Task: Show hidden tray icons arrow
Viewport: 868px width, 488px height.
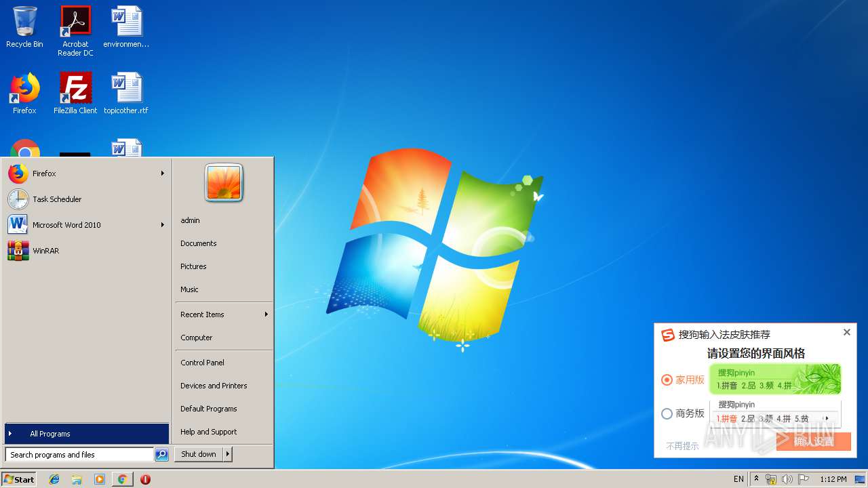Action: pos(756,479)
